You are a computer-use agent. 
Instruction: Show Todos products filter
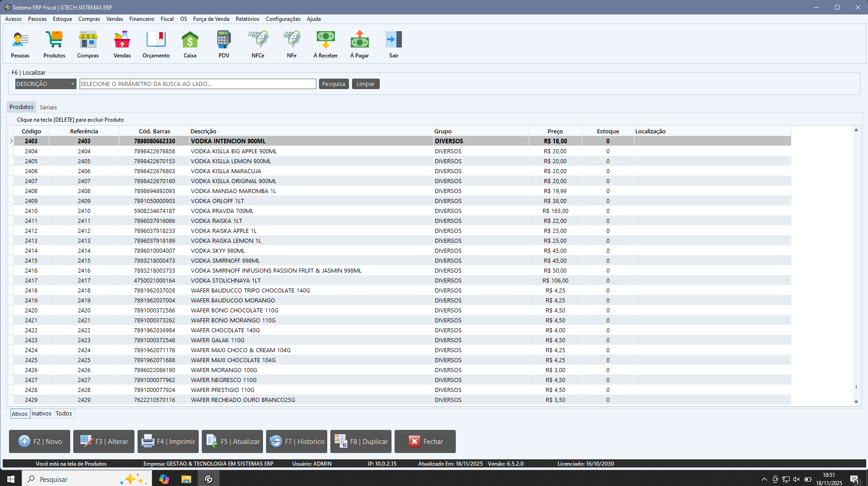(x=64, y=414)
